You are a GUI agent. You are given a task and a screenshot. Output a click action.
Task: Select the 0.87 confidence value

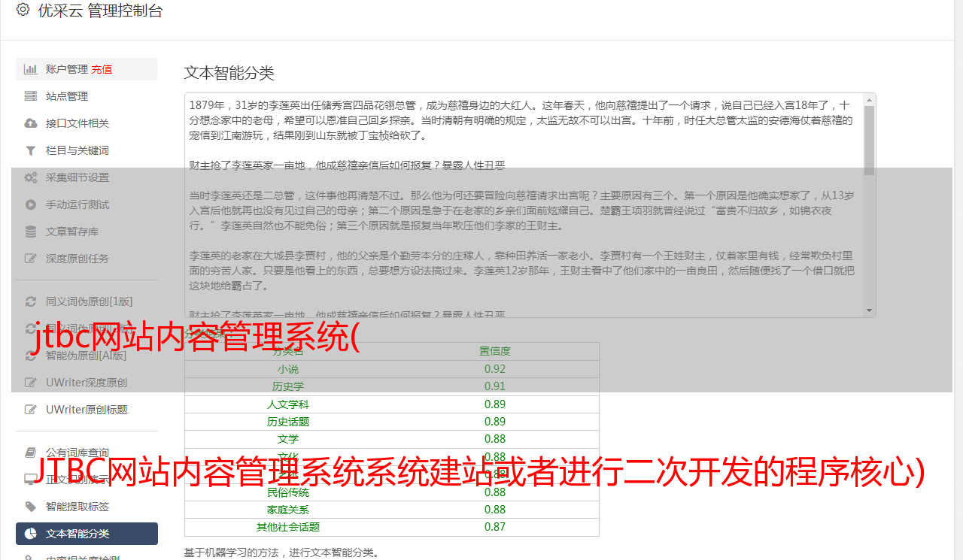(x=495, y=527)
